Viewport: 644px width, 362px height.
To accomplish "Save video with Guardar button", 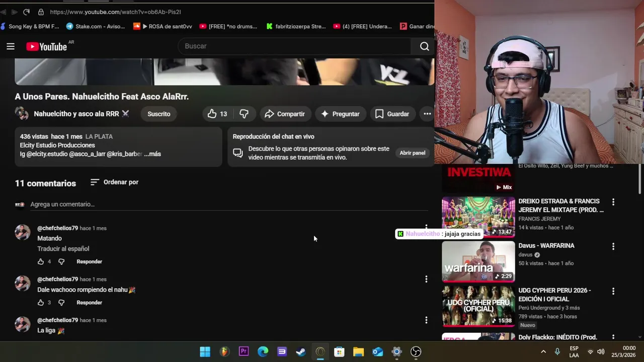I will [392, 114].
